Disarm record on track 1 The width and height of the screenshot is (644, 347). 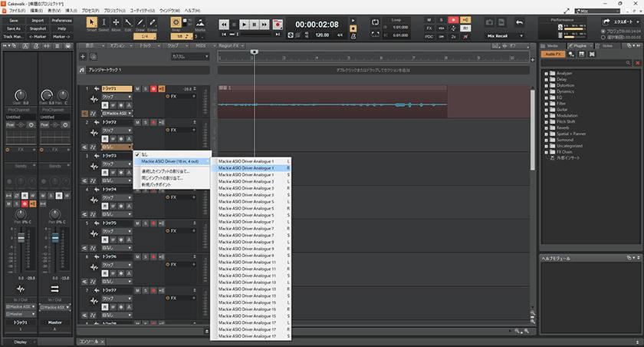tap(153, 89)
